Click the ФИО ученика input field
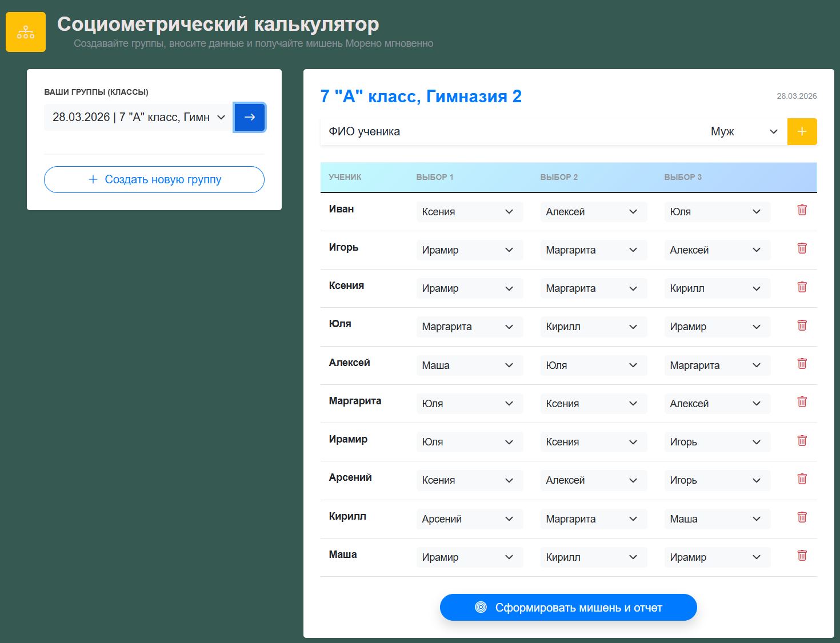This screenshot has width=840, height=643. coord(514,131)
